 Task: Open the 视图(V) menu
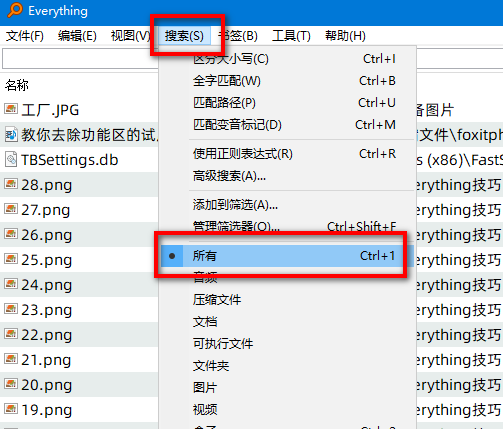pyautogui.click(x=130, y=36)
